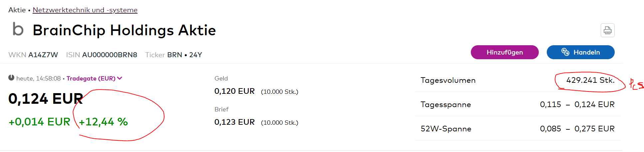
Task: Expand the Tradegate exchange chevron
Action: [120, 78]
